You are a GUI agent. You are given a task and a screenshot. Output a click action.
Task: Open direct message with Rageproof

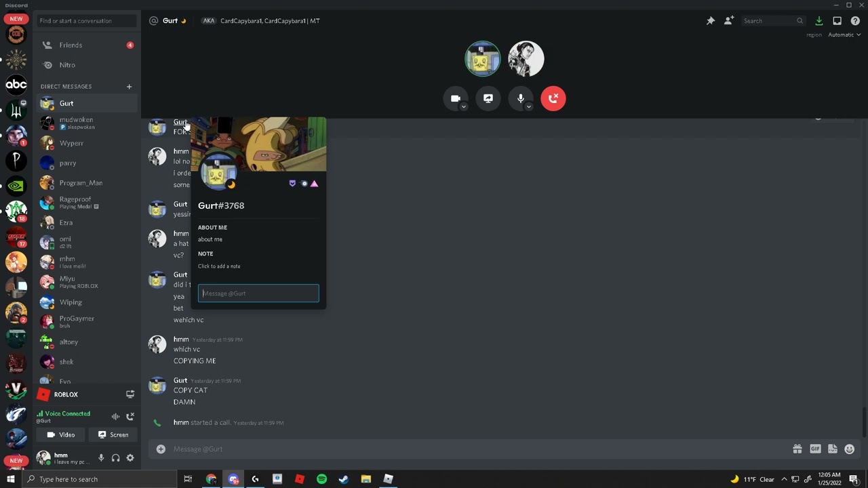(87, 203)
